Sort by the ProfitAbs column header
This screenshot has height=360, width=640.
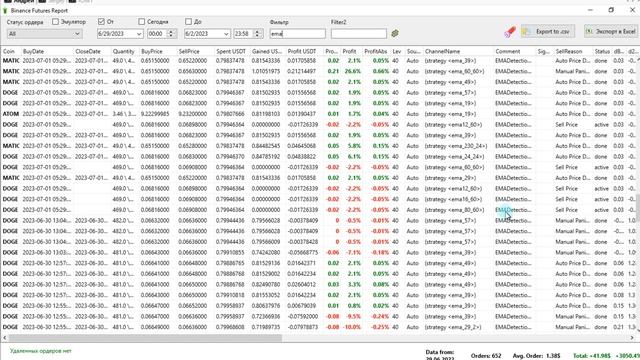[x=375, y=51]
